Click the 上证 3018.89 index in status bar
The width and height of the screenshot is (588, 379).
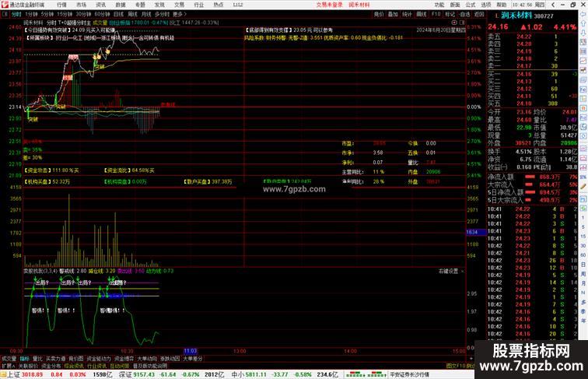[x=25, y=374]
